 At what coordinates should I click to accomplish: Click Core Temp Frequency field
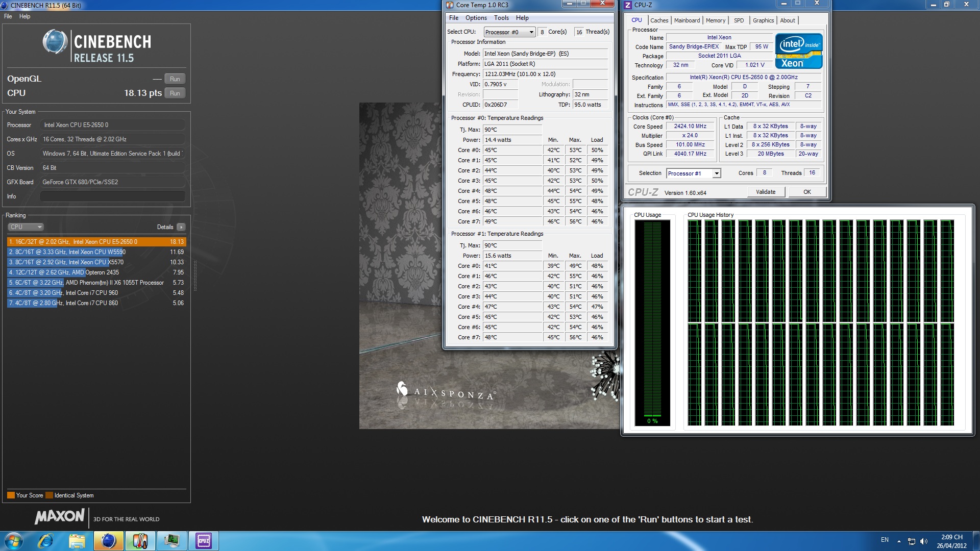point(545,74)
